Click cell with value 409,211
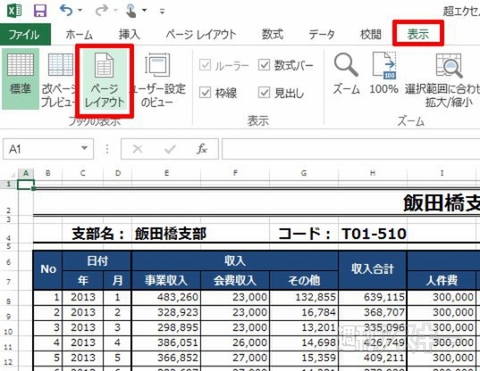Screen dimensions: 480x371 pyautogui.click(x=373, y=358)
